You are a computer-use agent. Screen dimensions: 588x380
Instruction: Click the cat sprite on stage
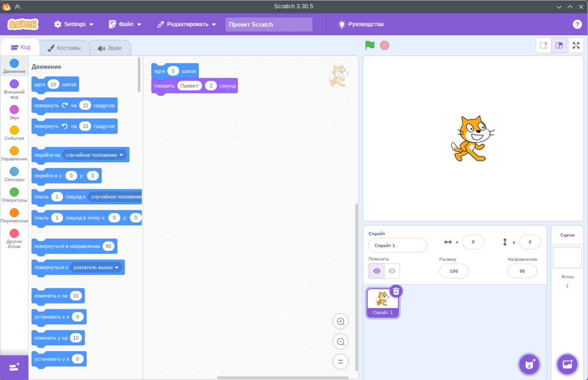(x=472, y=139)
